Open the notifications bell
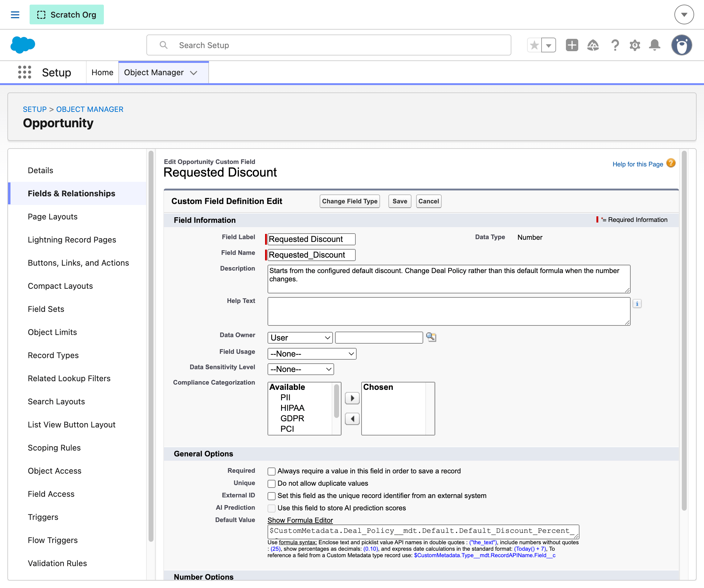 [x=654, y=45]
